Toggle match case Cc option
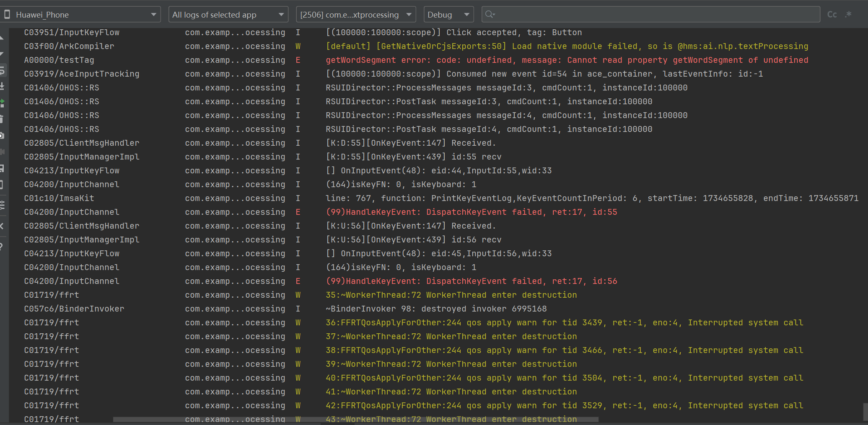868x425 pixels. [832, 15]
